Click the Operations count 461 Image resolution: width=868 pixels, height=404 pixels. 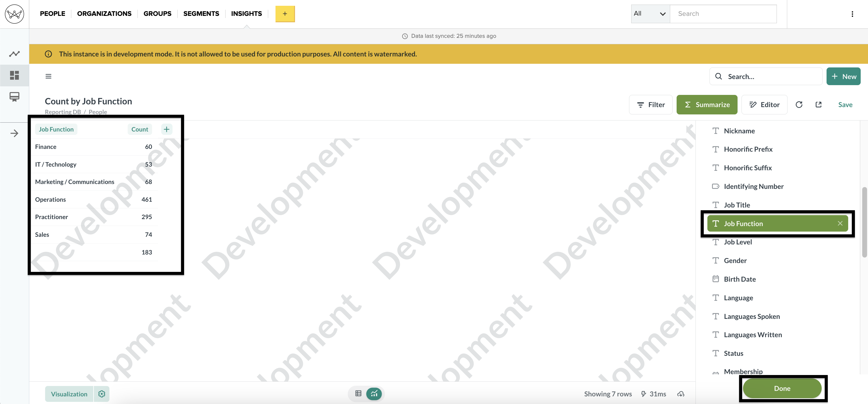(x=147, y=199)
